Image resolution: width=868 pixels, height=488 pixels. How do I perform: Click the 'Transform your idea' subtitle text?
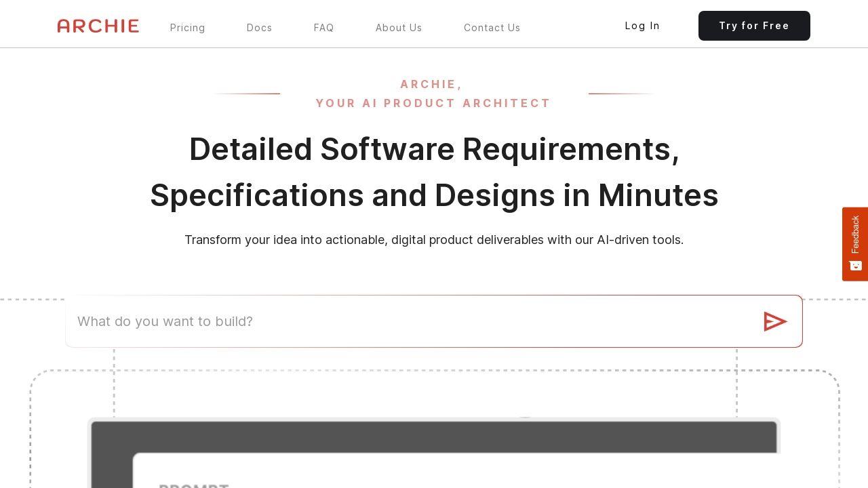(x=434, y=240)
